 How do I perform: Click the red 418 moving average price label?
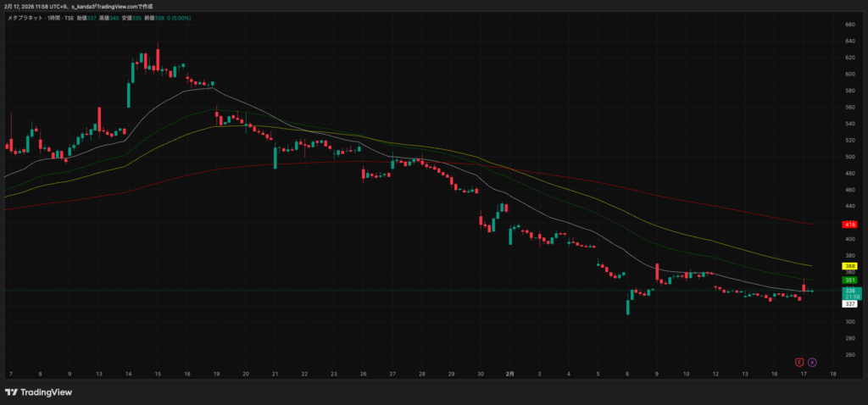coord(849,225)
